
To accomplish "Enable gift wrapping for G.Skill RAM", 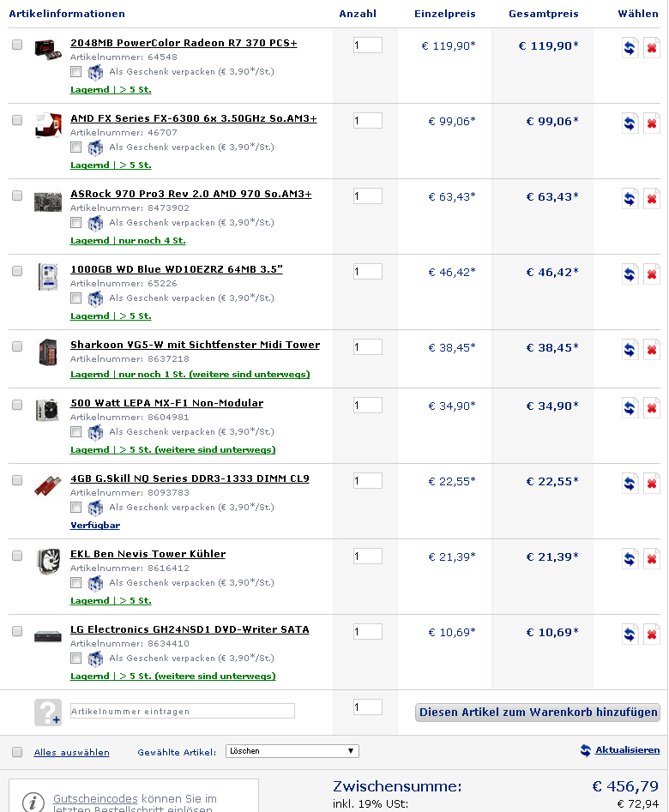I will [76, 507].
